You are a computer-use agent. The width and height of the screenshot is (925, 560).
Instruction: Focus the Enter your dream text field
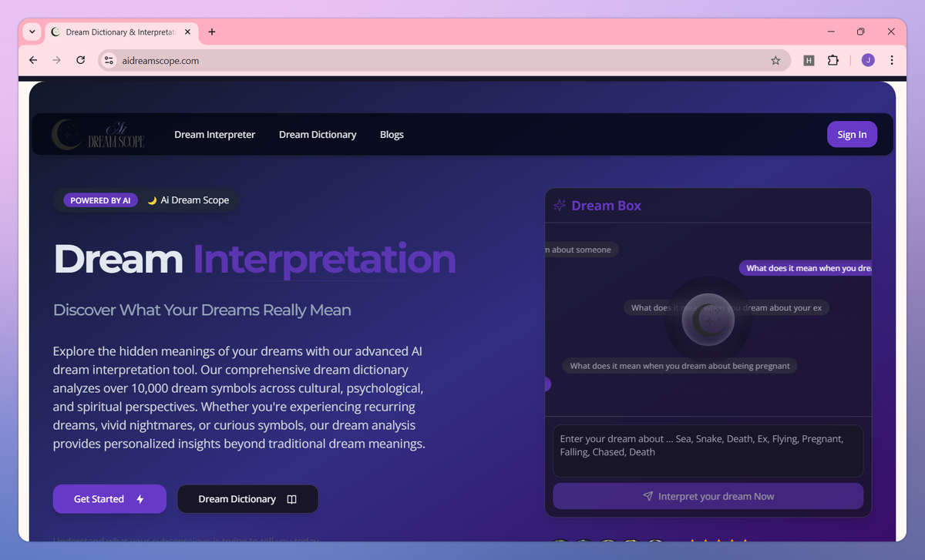pyautogui.click(x=708, y=451)
